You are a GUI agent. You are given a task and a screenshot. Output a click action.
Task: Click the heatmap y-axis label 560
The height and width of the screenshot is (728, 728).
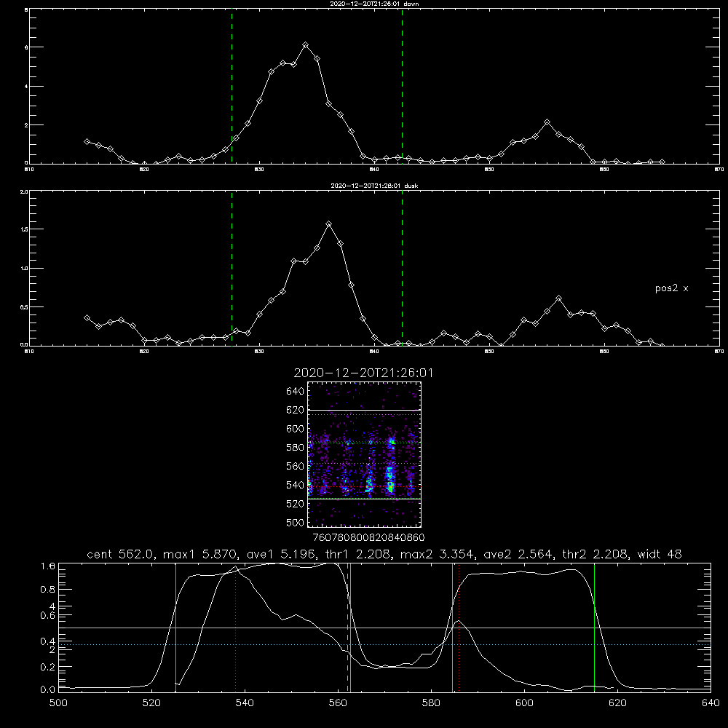[296, 466]
